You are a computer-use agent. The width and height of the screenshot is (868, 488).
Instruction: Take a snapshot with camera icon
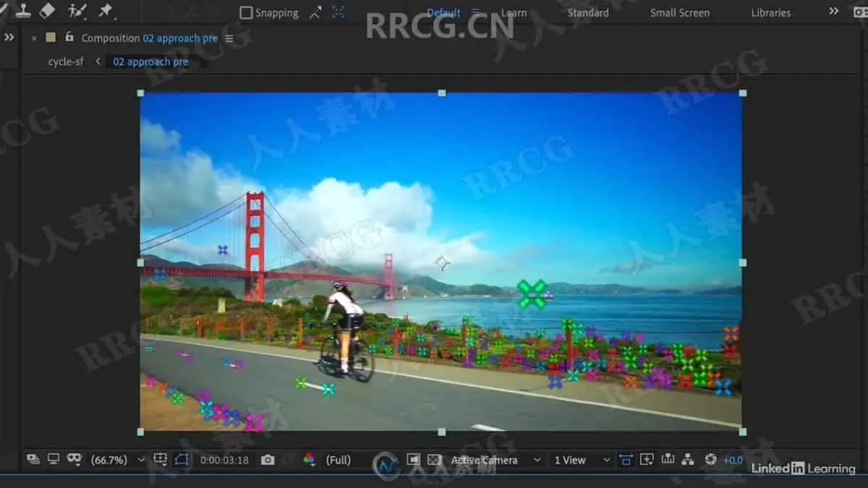(x=268, y=460)
